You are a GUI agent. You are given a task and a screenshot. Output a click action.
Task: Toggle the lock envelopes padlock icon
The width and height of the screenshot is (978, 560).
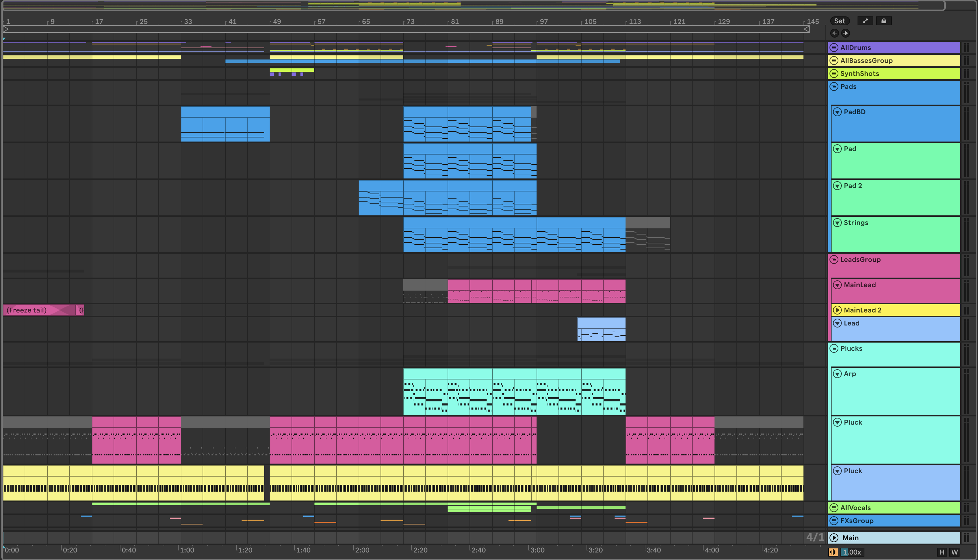click(x=884, y=21)
